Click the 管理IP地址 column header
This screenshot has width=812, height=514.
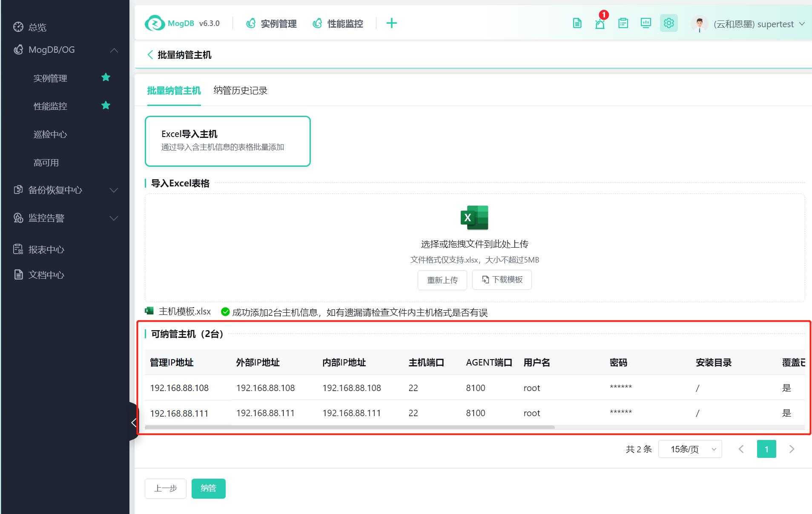tap(172, 363)
